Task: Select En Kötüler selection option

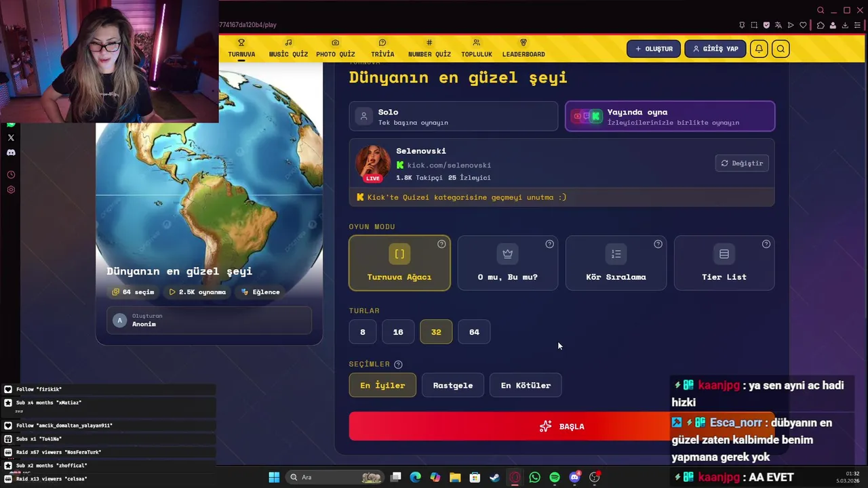Action: 526,385
